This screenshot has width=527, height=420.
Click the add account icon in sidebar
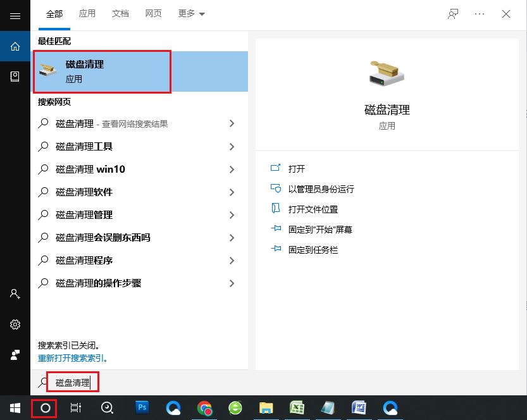(x=15, y=294)
